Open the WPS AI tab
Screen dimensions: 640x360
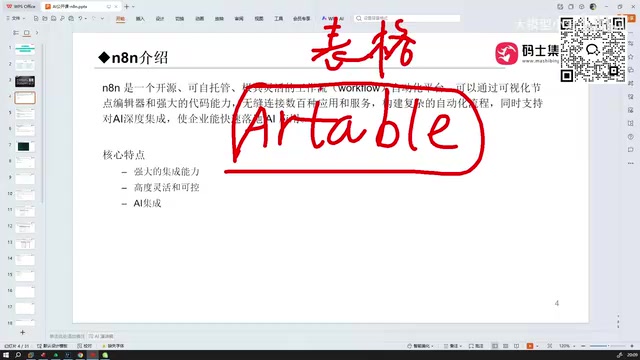333,19
